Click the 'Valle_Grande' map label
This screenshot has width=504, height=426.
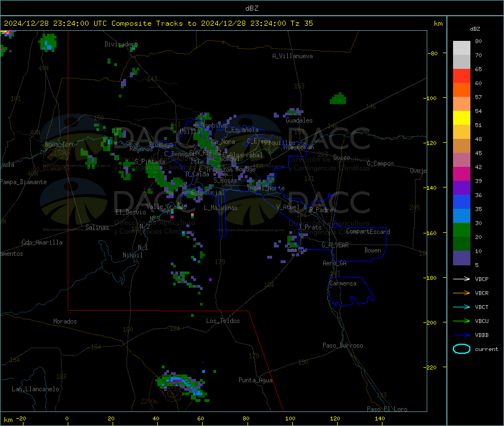click(x=167, y=207)
